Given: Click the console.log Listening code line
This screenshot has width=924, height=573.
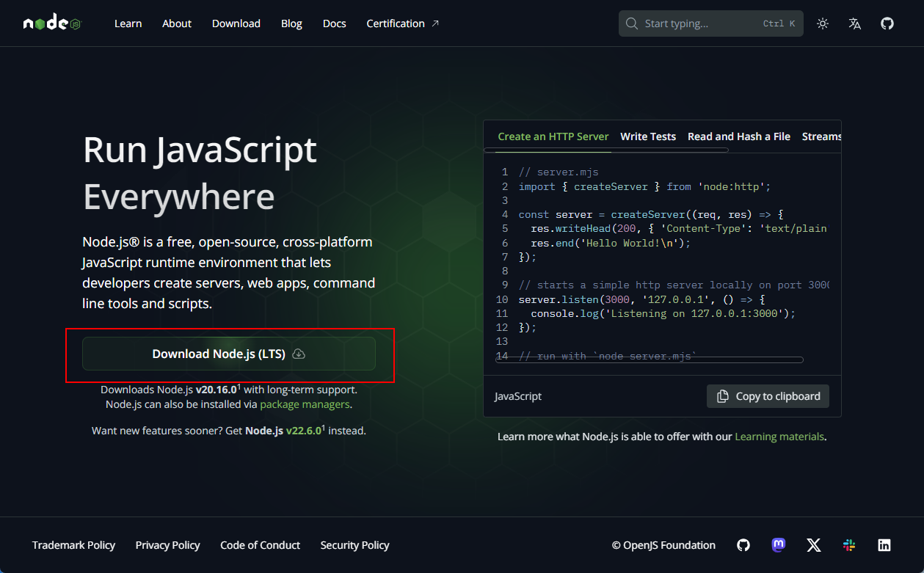Looking at the screenshot, I should click(663, 313).
